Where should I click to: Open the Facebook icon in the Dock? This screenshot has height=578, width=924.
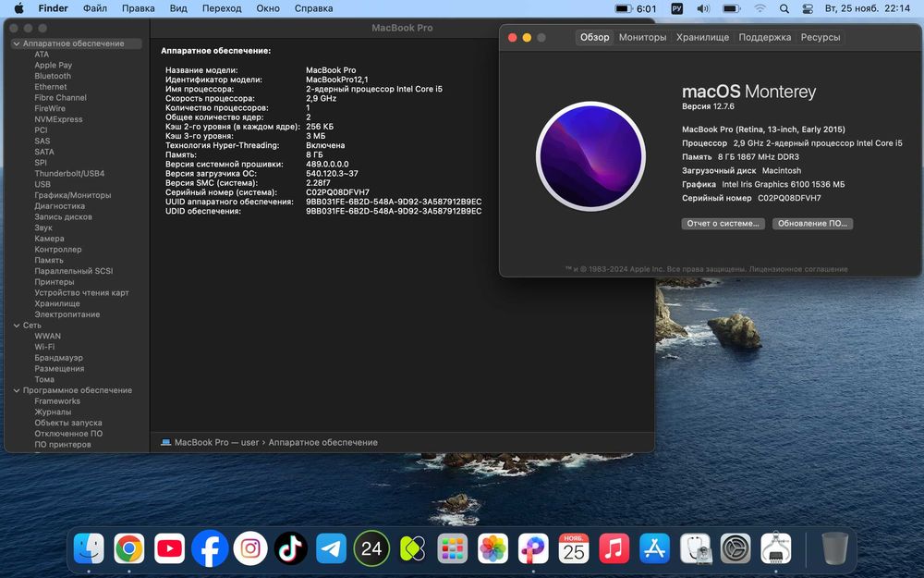coord(210,548)
